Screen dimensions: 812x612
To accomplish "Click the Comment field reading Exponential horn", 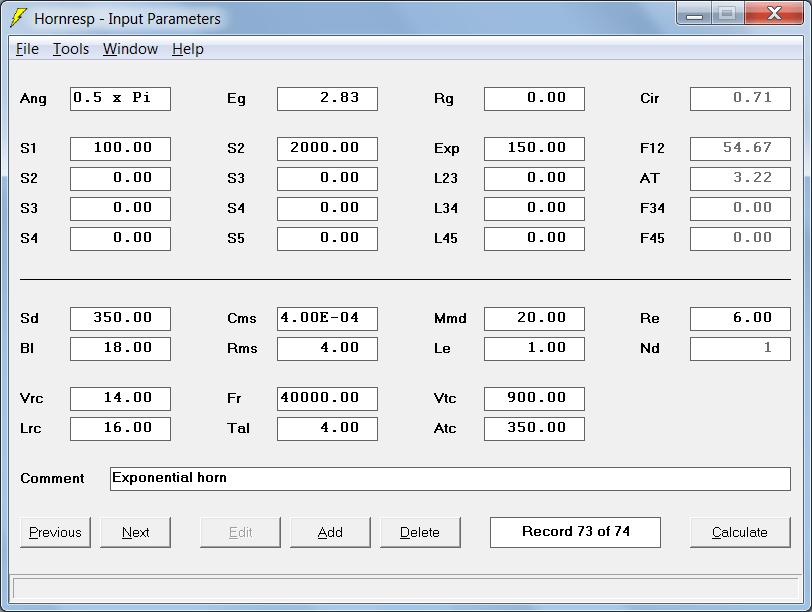I will click(x=450, y=479).
